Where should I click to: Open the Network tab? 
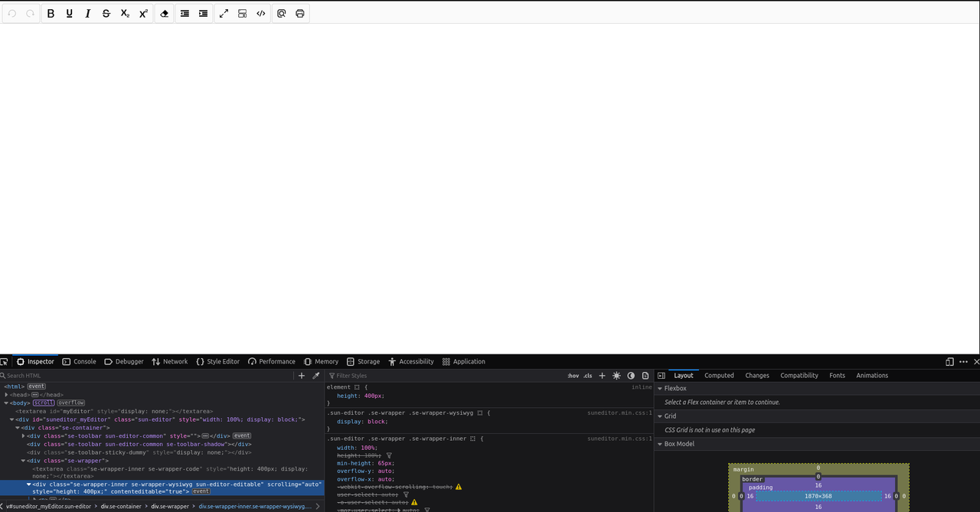pos(169,361)
